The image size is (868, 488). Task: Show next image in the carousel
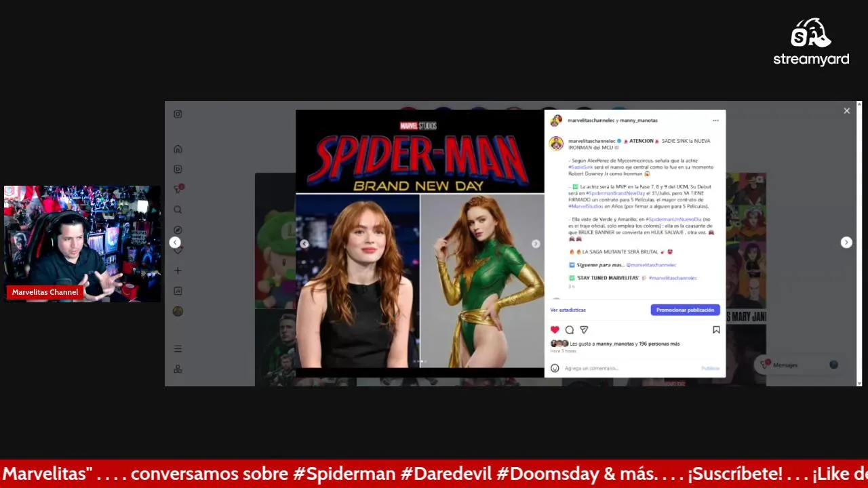(x=536, y=243)
